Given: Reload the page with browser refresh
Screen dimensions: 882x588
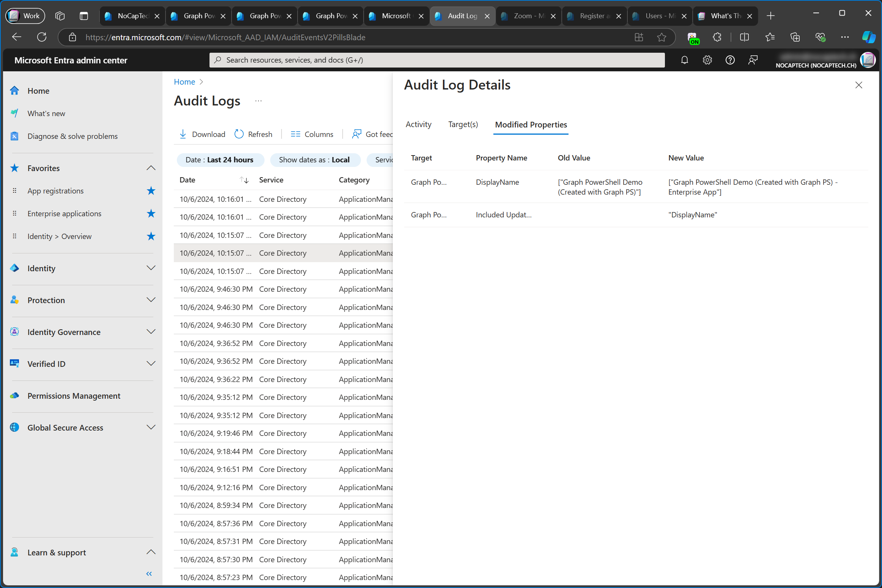Looking at the screenshot, I should (x=42, y=37).
